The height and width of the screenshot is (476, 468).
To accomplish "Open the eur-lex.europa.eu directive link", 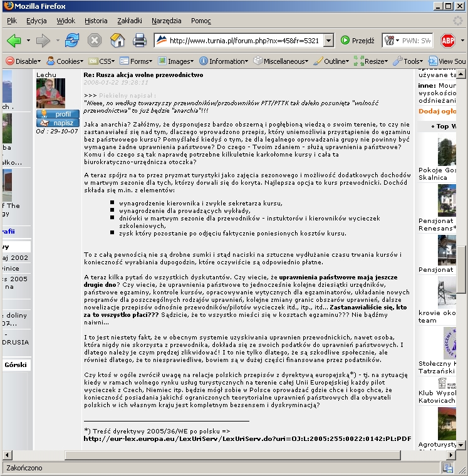I will (247, 438).
